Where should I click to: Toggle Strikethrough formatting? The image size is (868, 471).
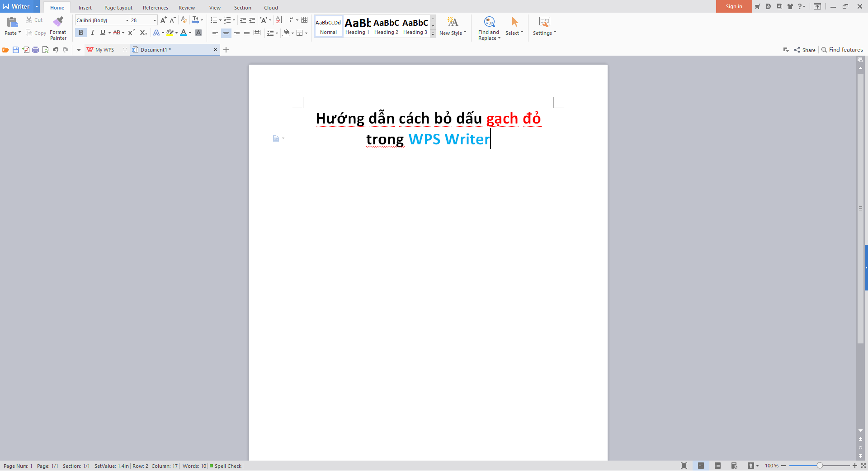(117, 33)
